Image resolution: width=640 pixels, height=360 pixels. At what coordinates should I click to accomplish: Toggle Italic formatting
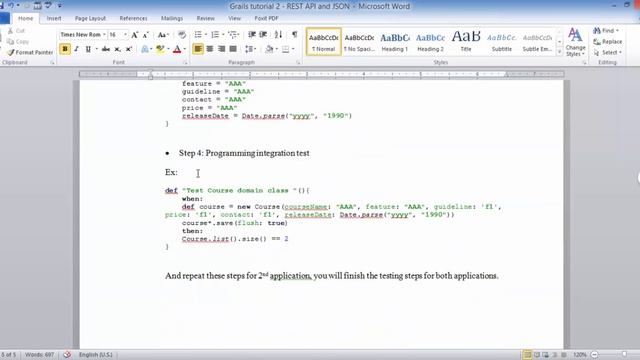(x=76, y=49)
